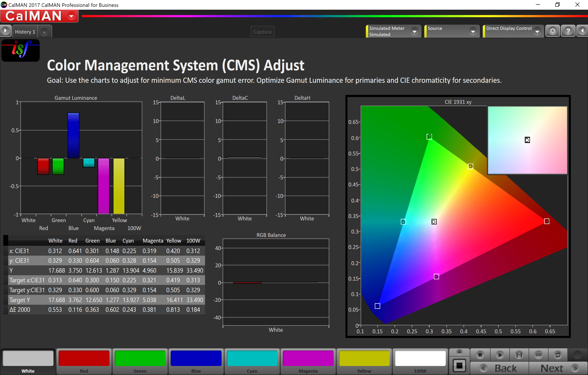Viewport: 588px width, 375px height.
Task: Click the magenta bar in Gamut Luminance
Action: coord(104,186)
